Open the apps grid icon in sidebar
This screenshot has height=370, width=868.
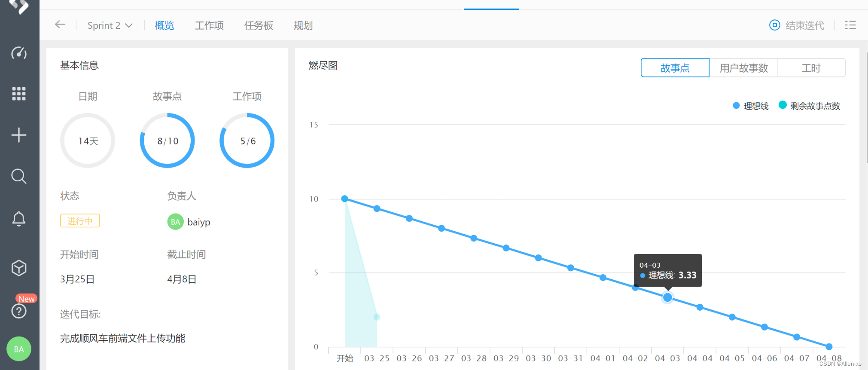coord(19,93)
